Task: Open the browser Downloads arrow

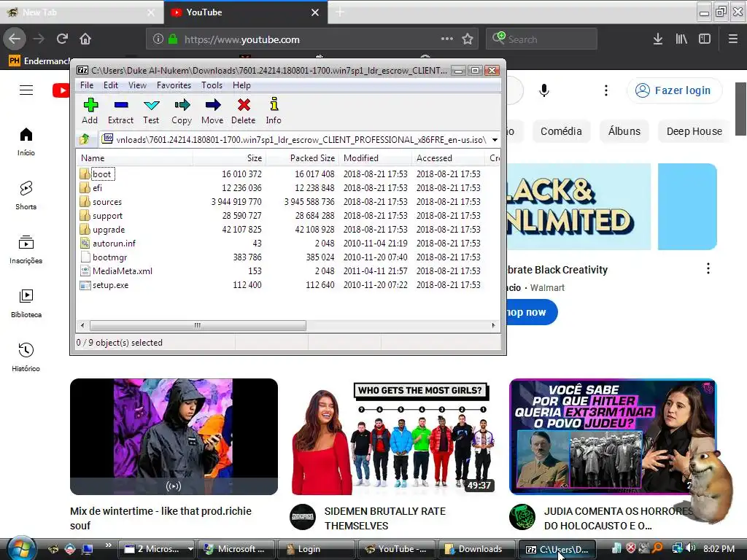Action: coord(658,39)
